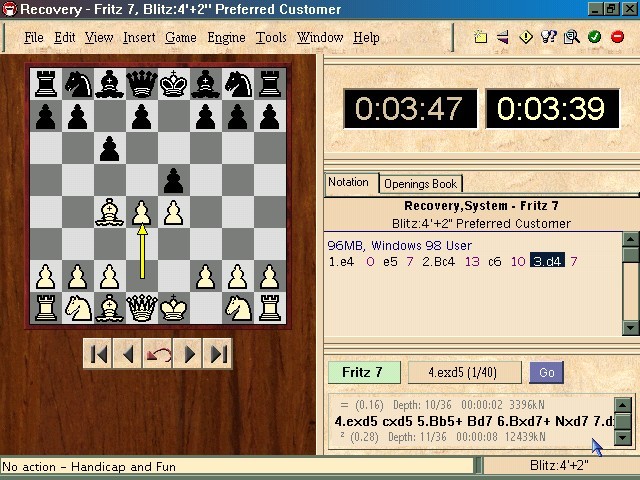Click the Flip Board triangles icon

(x=503, y=37)
